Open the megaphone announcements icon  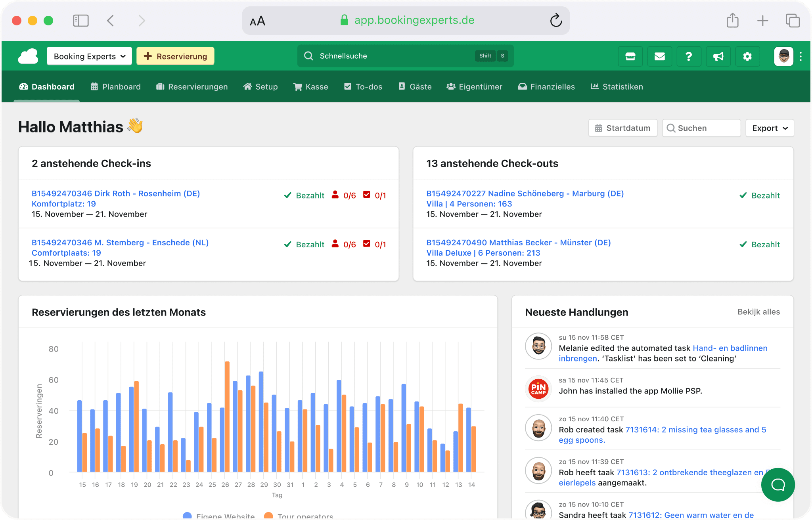[718, 56]
